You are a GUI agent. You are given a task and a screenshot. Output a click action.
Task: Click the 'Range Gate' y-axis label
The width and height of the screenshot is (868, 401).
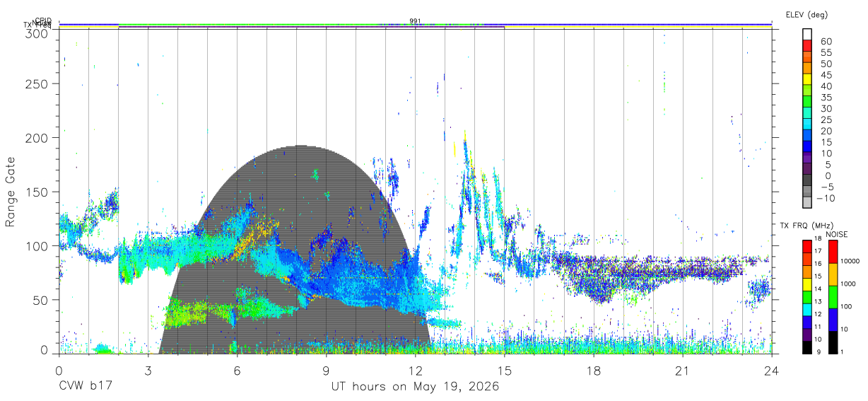(11, 192)
